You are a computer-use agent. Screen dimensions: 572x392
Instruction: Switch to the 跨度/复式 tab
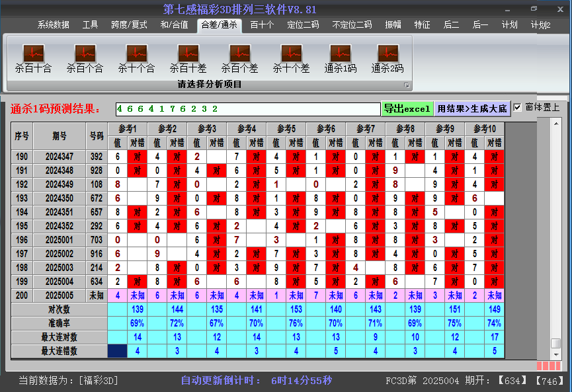coord(129,25)
